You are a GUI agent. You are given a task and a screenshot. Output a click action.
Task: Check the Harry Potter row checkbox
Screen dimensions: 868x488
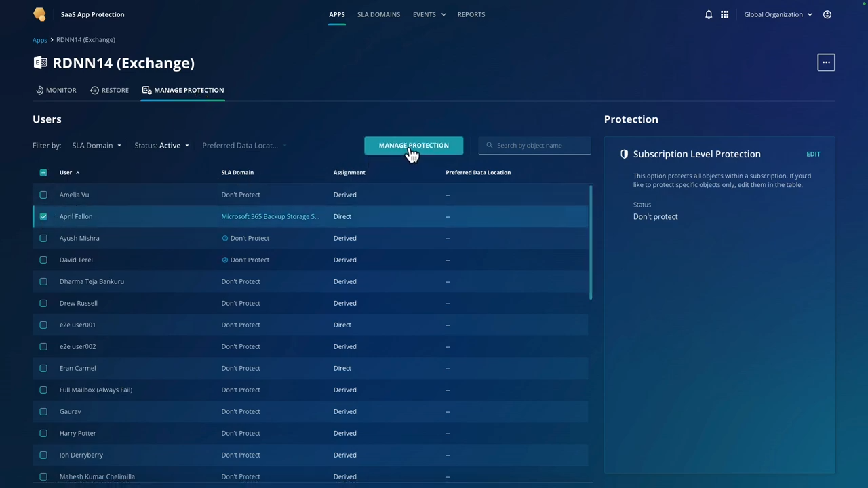[43, 433]
